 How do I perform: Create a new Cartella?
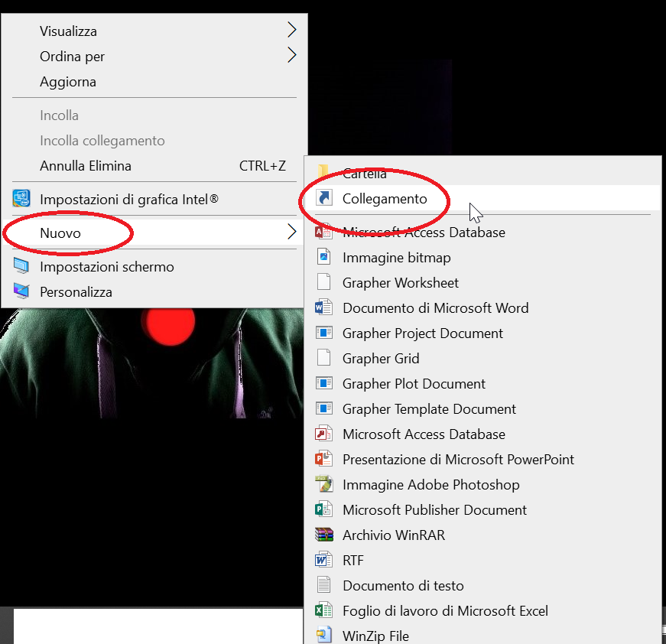point(483,172)
